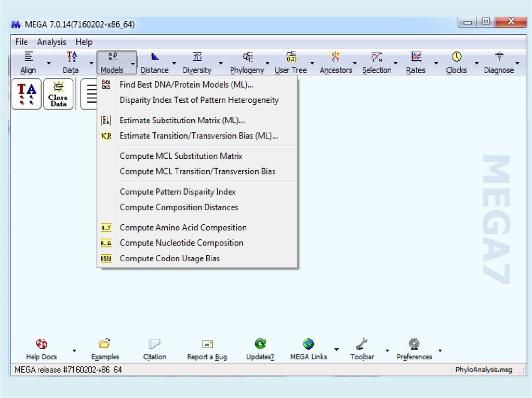Viewport: 532px width, 398px height.
Task: Open the Examples folder icon
Action: point(105,344)
